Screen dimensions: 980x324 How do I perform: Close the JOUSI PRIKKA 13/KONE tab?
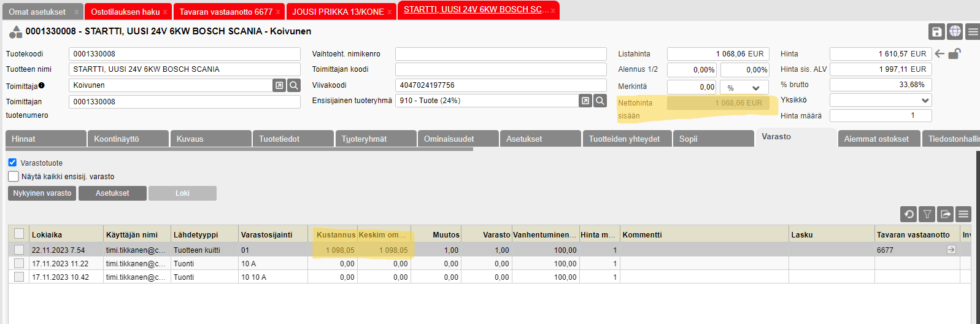(389, 12)
